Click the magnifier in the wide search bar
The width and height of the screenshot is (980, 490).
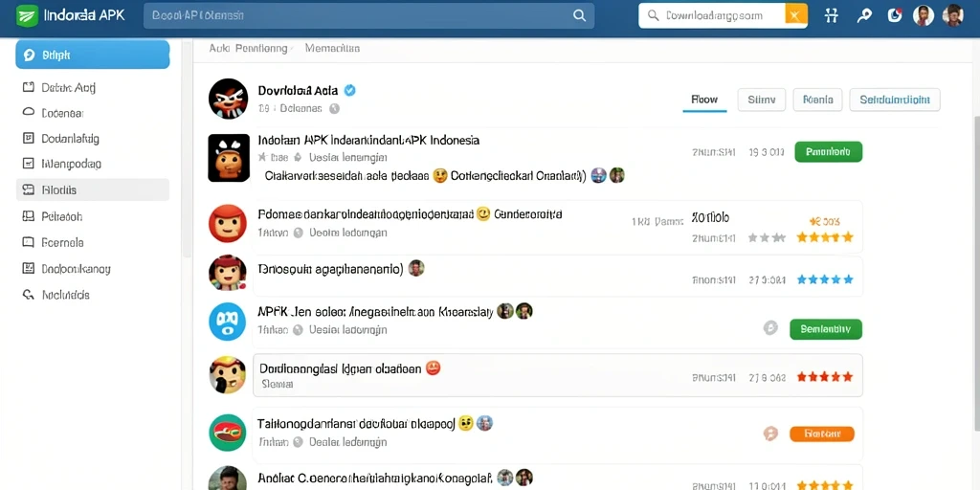pyautogui.click(x=579, y=15)
